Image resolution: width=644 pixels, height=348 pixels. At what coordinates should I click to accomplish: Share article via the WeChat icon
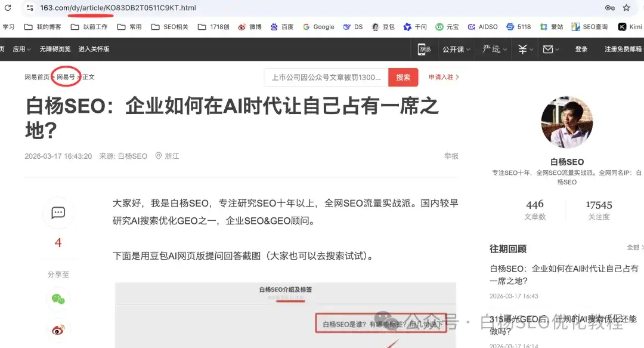58,299
